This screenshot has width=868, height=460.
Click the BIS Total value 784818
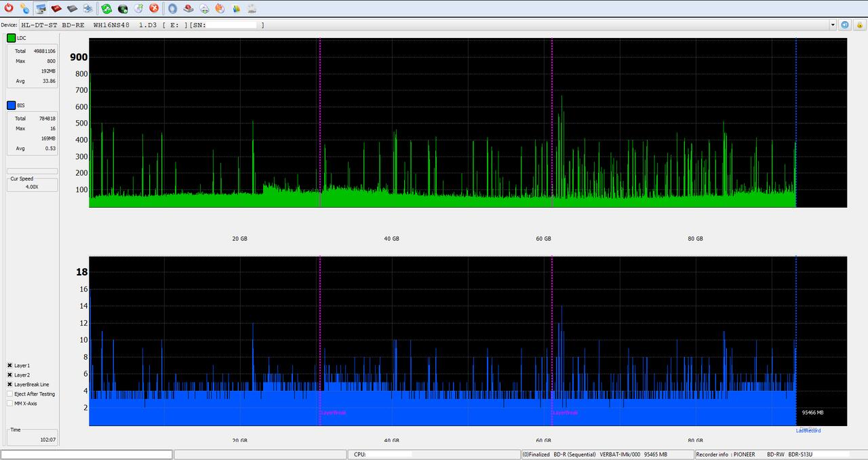45,118
